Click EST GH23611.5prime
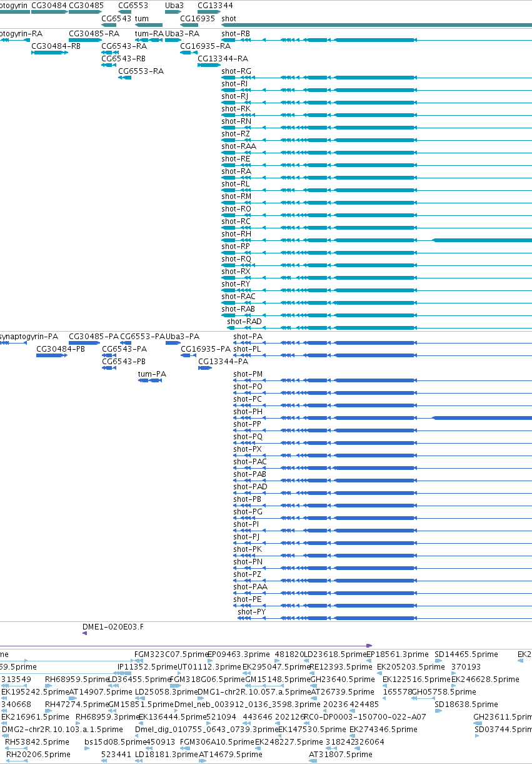The width and height of the screenshot is (532, 764). (x=503, y=717)
